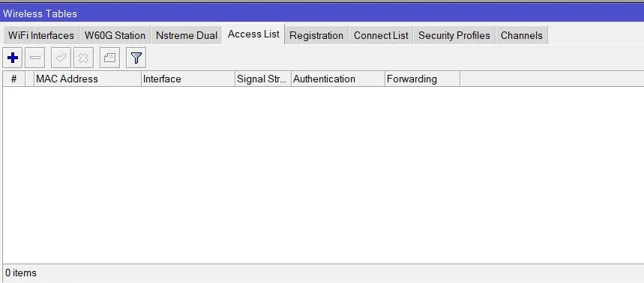Add a new access list entry with plus icon
Viewport: 644px width, 283px height.
[x=13, y=58]
